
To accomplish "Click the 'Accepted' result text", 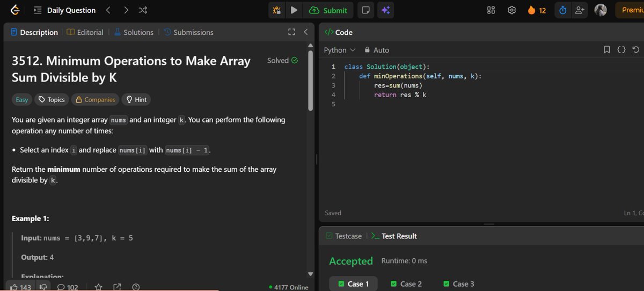I will tap(351, 261).
